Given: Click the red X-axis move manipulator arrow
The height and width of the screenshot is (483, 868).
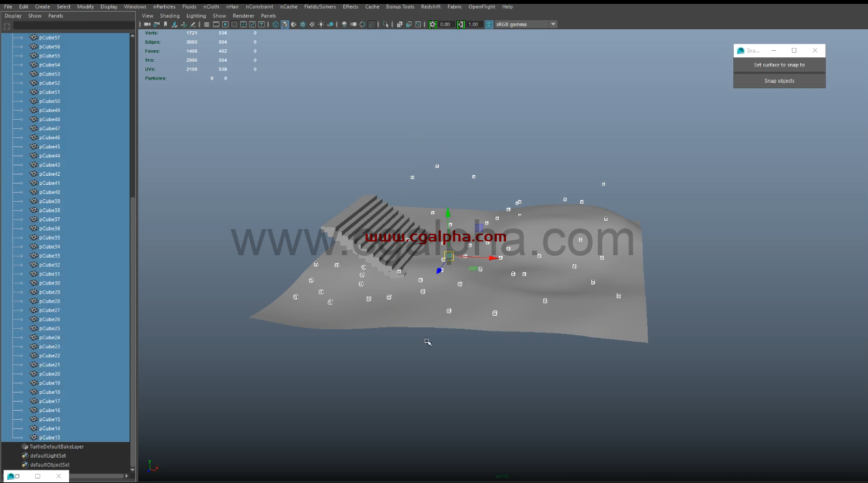Looking at the screenshot, I should tap(495, 258).
